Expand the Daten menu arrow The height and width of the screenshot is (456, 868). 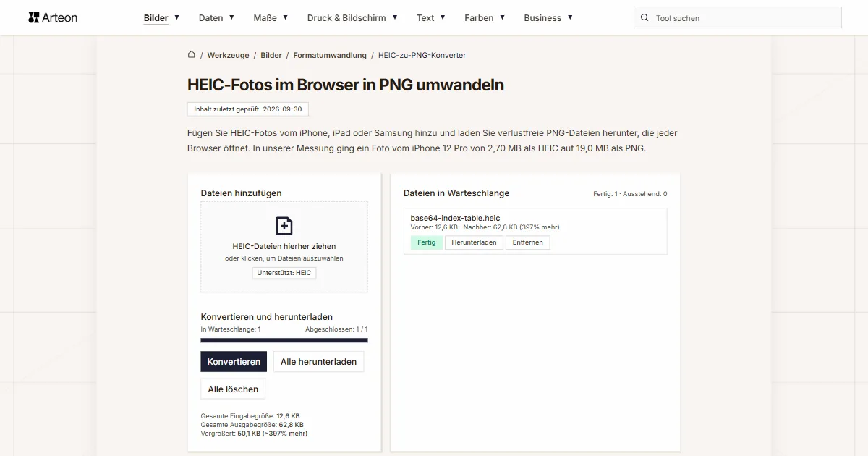coord(231,17)
